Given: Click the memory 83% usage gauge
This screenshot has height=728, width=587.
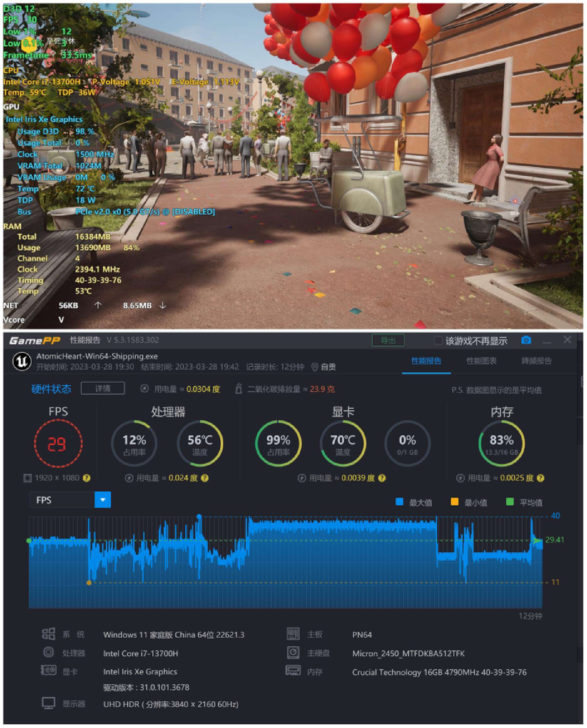Looking at the screenshot, I should 502,444.
